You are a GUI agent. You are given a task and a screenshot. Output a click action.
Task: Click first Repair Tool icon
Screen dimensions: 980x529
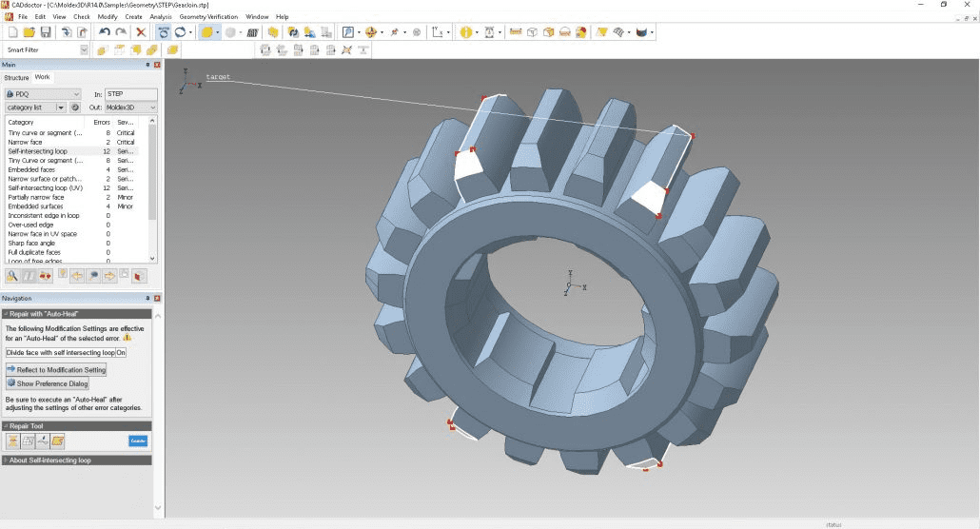[12, 441]
